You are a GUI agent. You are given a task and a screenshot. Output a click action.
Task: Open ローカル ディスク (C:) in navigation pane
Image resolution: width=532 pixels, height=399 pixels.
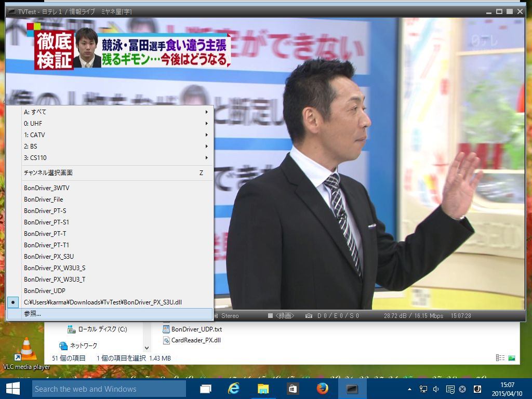click(x=102, y=329)
